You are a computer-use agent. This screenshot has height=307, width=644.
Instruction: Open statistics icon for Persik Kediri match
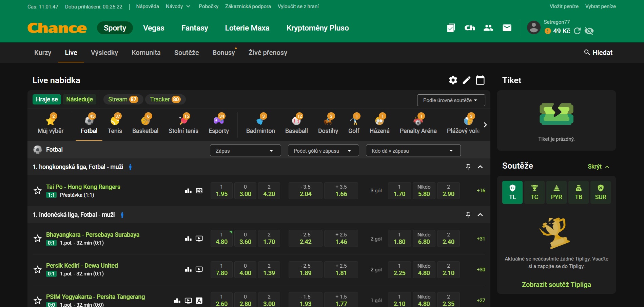click(x=188, y=269)
